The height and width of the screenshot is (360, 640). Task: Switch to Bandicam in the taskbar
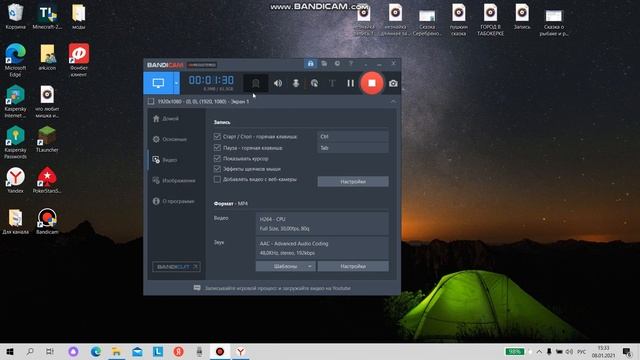pyautogui.click(x=220, y=351)
